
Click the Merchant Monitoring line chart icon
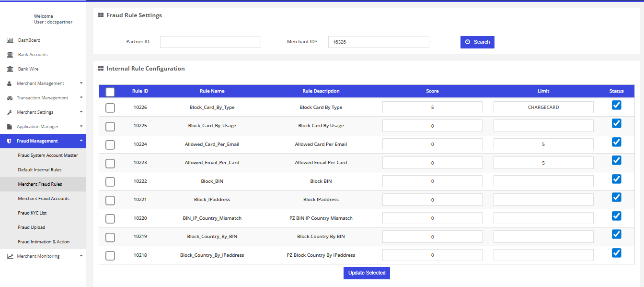pos(10,256)
